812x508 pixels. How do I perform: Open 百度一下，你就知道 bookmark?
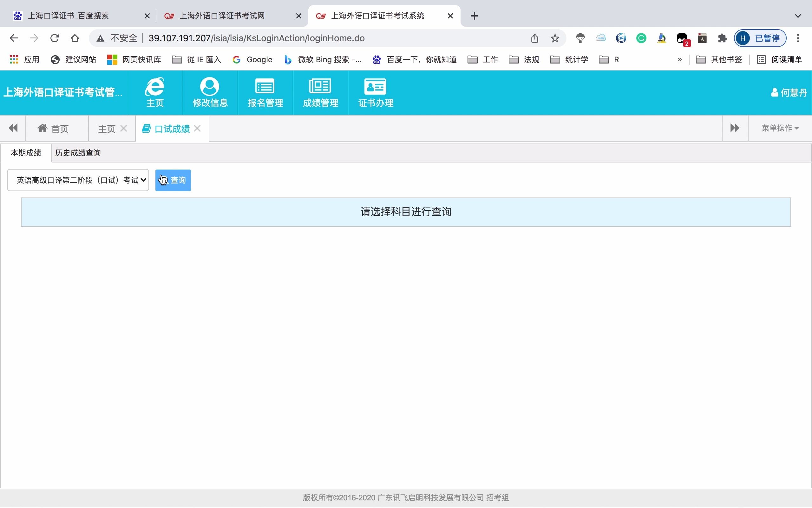coord(414,59)
